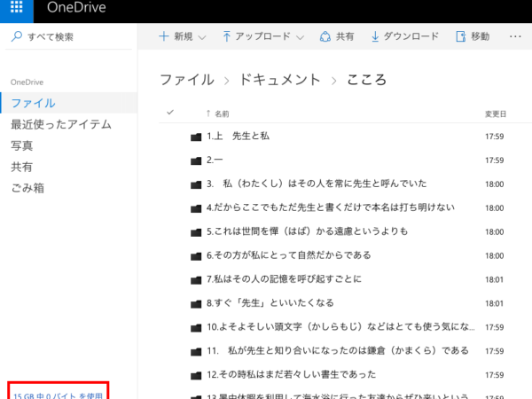Go to ドキュメント in the breadcrumb

pyautogui.click(x=280, y=80)
